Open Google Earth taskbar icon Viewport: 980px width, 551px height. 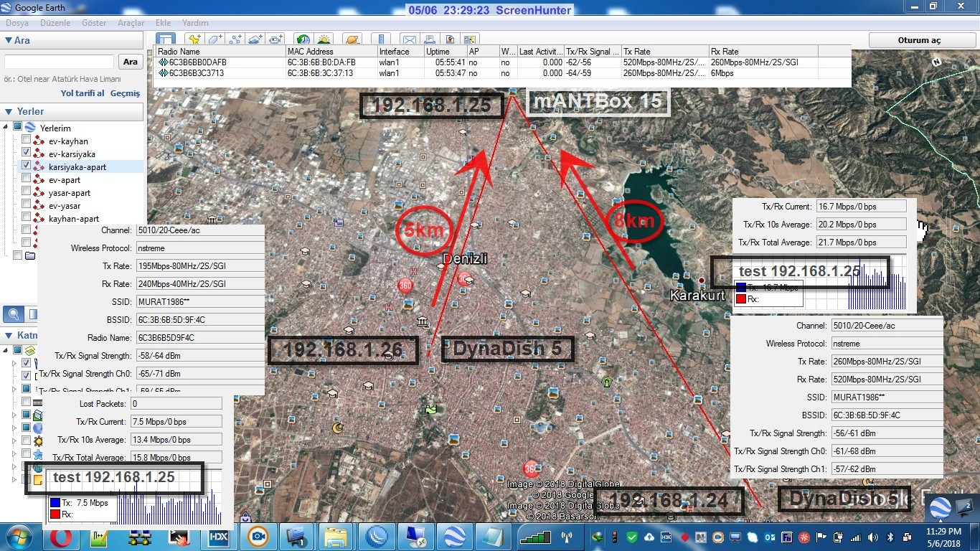[454, 537]
